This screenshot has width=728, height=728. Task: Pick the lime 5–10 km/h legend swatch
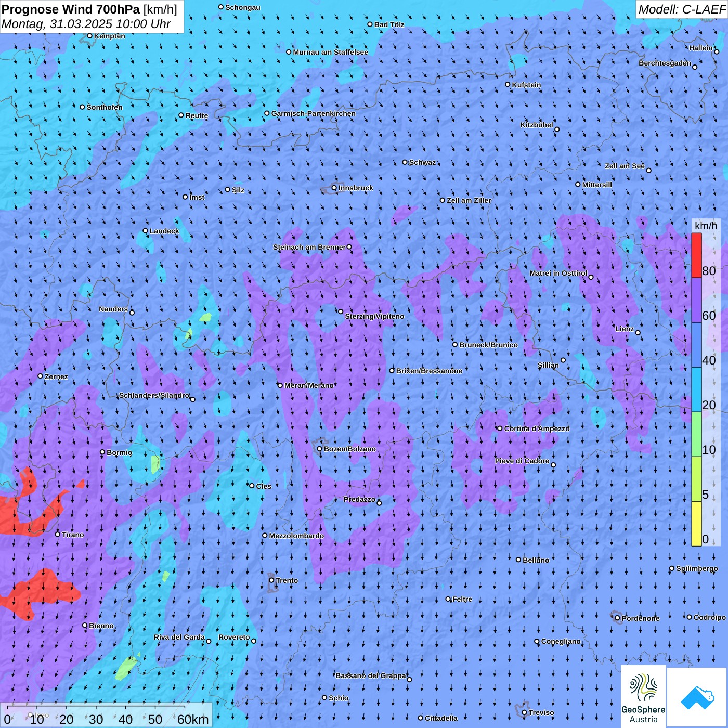coord(696,479)
